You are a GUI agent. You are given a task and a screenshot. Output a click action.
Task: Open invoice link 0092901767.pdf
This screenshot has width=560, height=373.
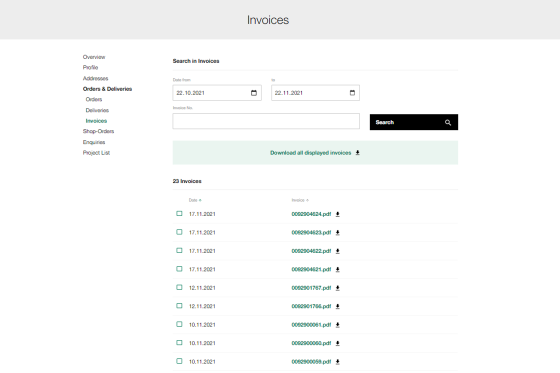(311, 288)
